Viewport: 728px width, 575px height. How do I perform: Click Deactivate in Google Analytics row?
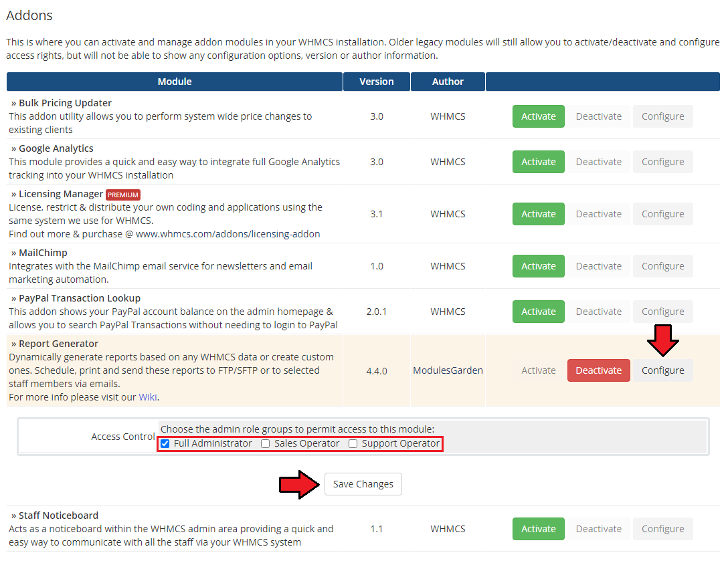click(598, 162)
